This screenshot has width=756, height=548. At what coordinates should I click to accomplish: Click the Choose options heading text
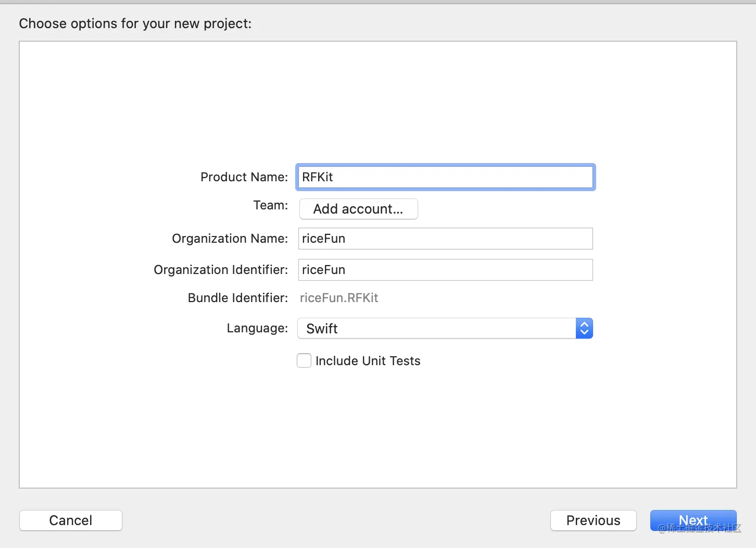click(135, 23)
